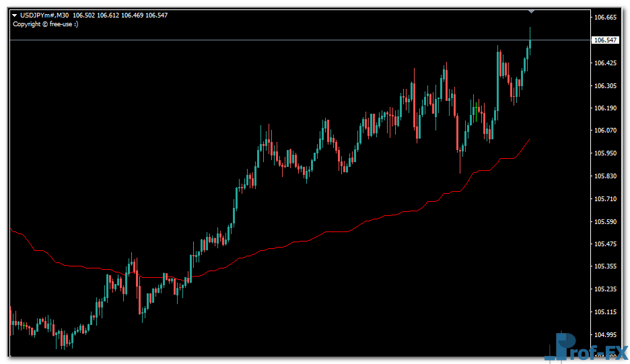The height and width of the screenshot is (364, 630).
Task: Click the 105.235 price scale label
Action: pos(606,289)
